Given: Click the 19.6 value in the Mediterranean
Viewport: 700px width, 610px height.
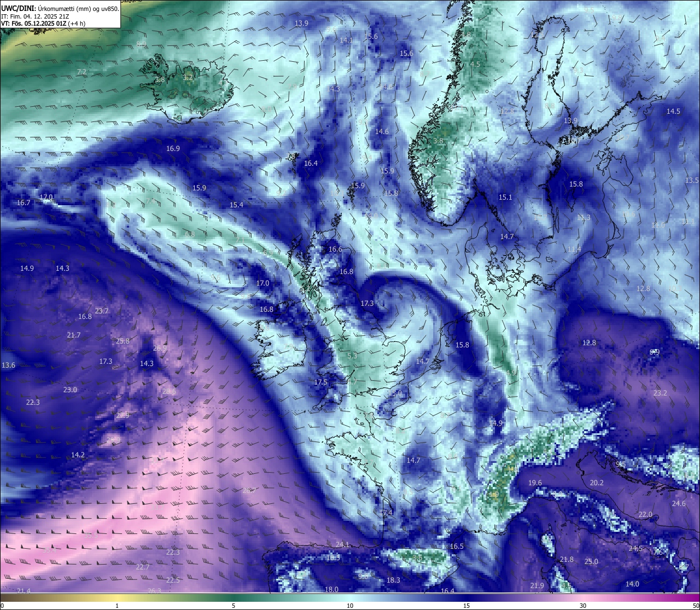Looking at the screenshot, I should coord(535,483).
